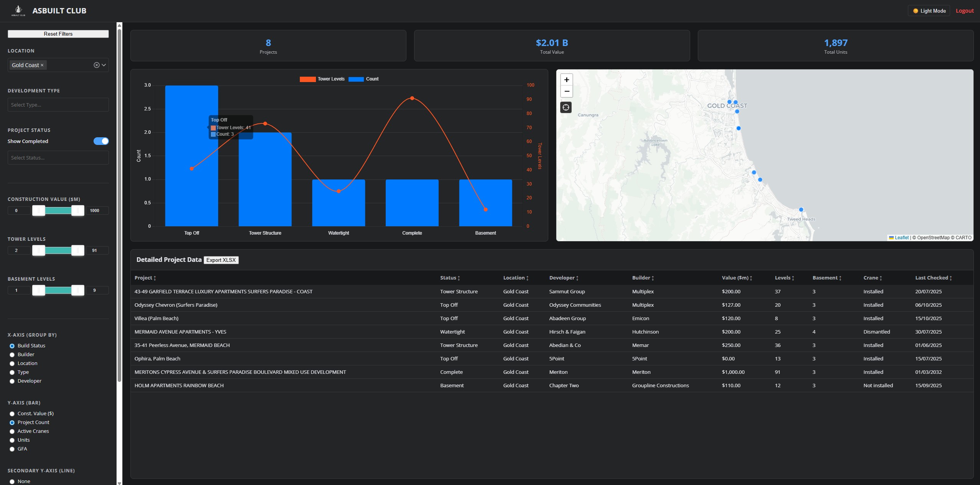Image resolution: width=980 pixels, height=485 pixels.
Task: Group X-axis by Developer
Action: click(12, 381)
